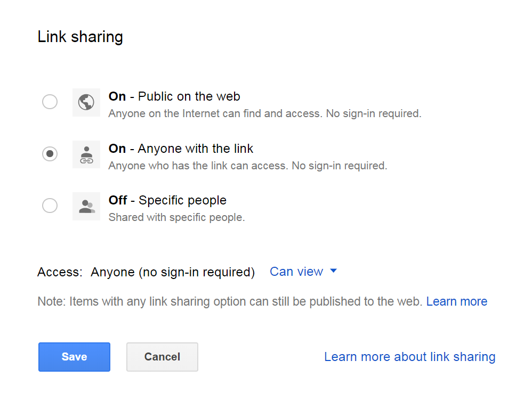Choose the Off - Specific people radio button
The height and width of the screenshot is (410, 532).
click(50, 206)
